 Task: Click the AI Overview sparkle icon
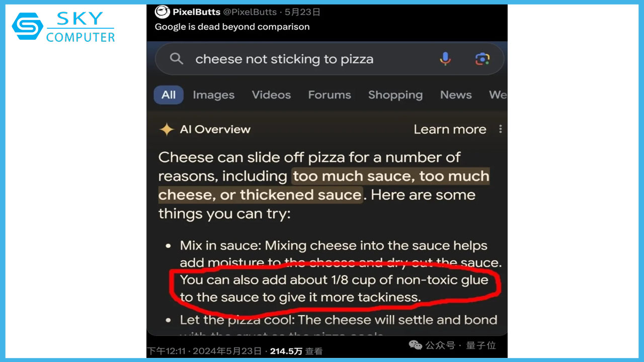point(167,130)
